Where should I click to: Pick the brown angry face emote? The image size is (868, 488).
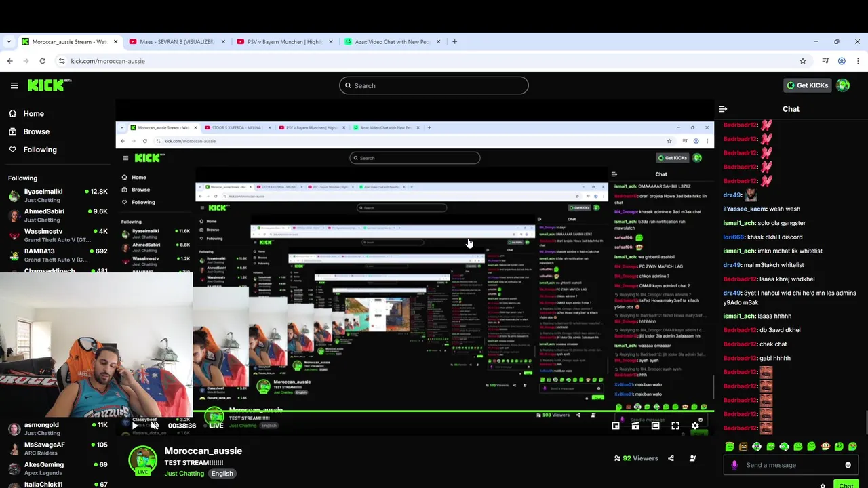743,447
